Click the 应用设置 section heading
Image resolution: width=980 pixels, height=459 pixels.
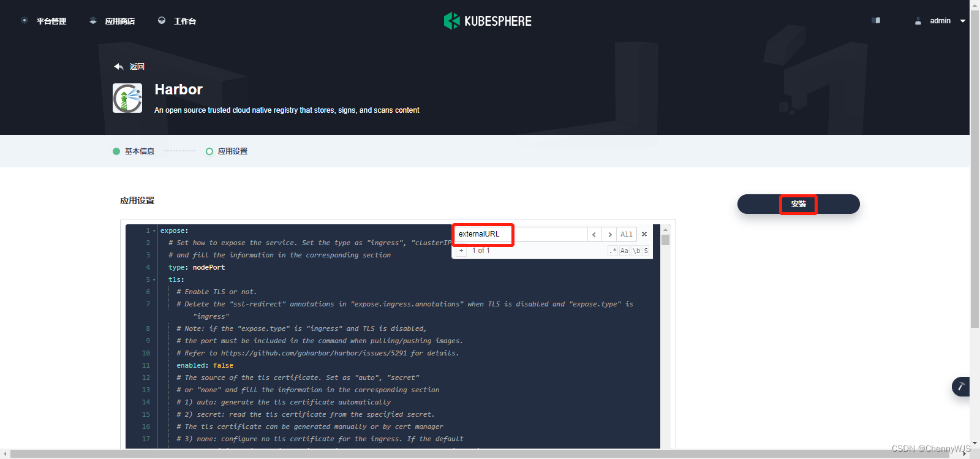(x=137, y=200)
